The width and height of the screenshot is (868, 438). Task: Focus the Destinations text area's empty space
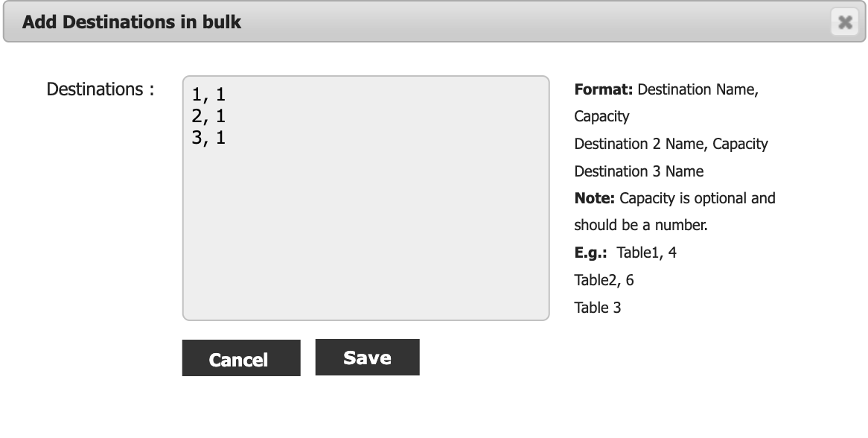(x=366, y=232)
